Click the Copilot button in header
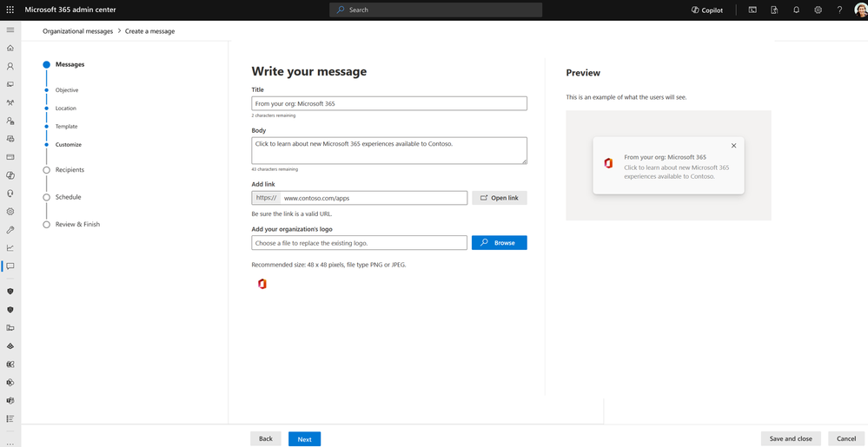The height and width of the screenshot is (447, 868). point(707,10)
